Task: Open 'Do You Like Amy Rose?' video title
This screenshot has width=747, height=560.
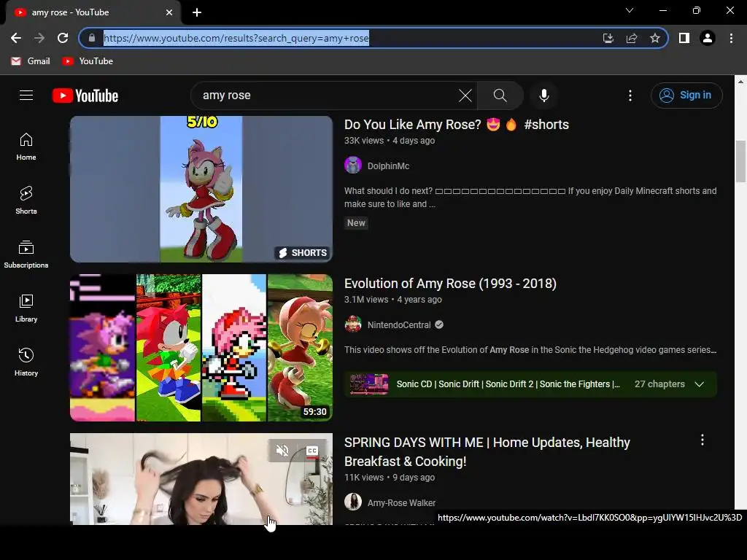Action: point(457,124)
